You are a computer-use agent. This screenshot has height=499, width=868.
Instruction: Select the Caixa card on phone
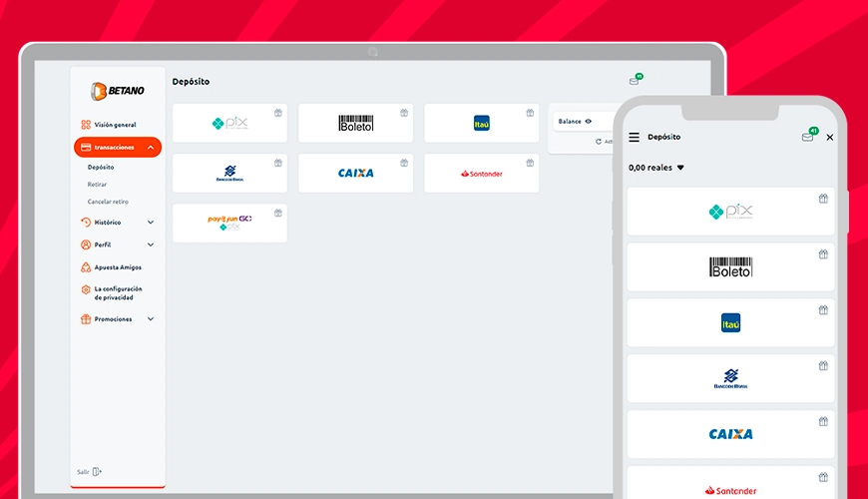(x=730, y=434)
